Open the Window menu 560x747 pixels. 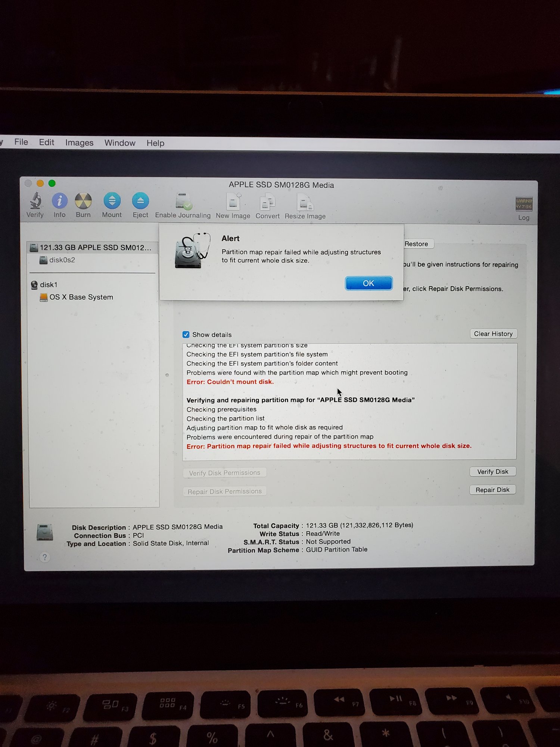pos(120,143)
